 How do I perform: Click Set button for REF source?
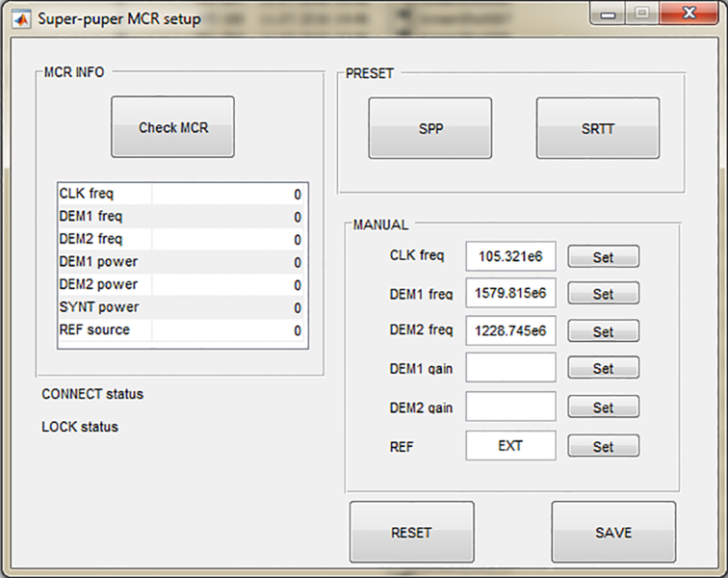(603, 446)
